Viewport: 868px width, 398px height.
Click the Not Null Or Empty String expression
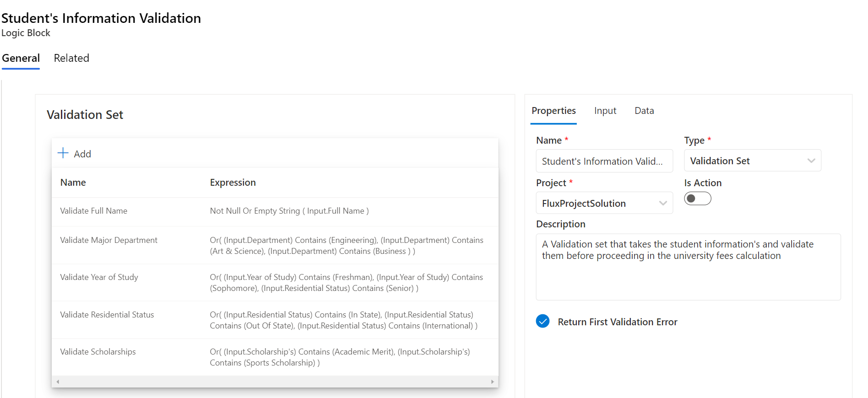click(289, 211)
